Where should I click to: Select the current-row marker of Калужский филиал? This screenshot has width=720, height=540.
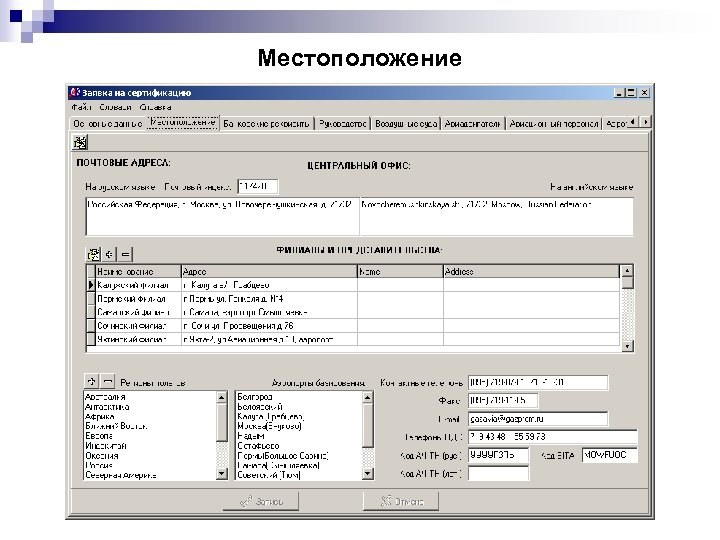pos(90,285)
